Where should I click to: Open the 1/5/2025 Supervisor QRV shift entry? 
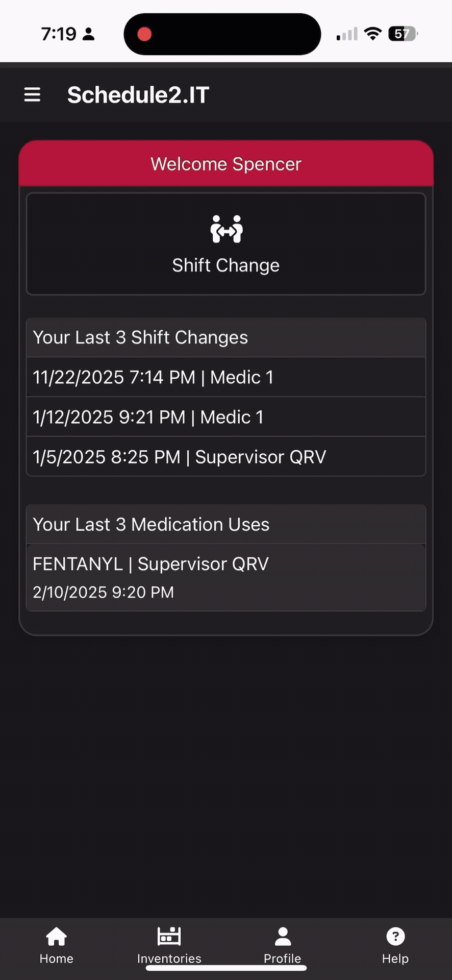[x=226, y=457]
